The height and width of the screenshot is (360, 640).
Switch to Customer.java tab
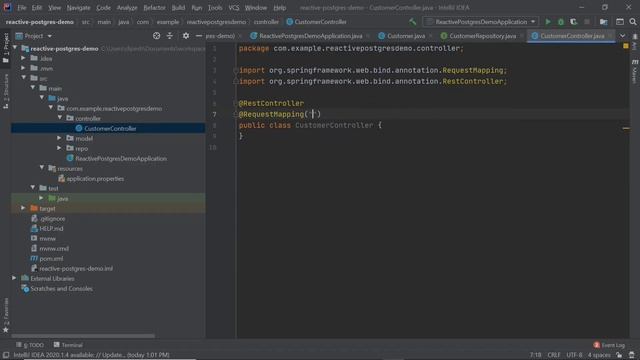(x=405, y=36)
